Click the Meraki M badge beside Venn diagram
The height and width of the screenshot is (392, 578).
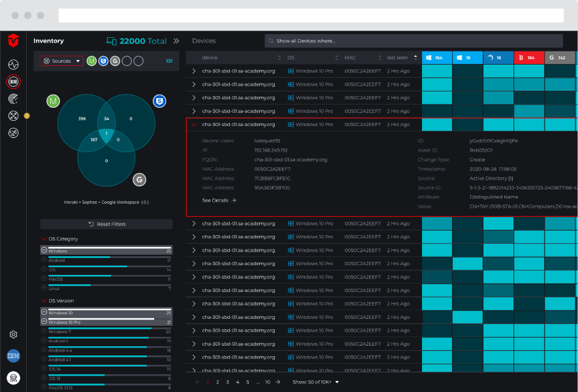click(x=53, y=101)
